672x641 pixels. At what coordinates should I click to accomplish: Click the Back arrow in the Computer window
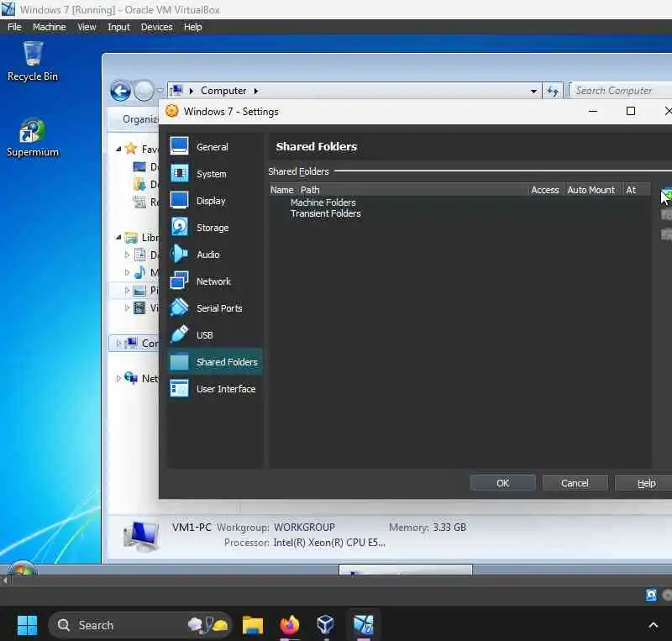pos(120,91)
